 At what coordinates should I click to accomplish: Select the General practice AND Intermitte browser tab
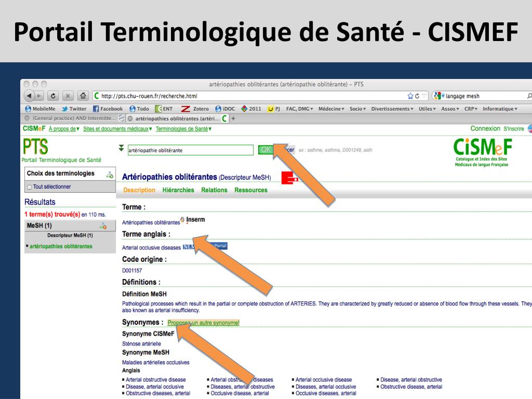(74, 118)
